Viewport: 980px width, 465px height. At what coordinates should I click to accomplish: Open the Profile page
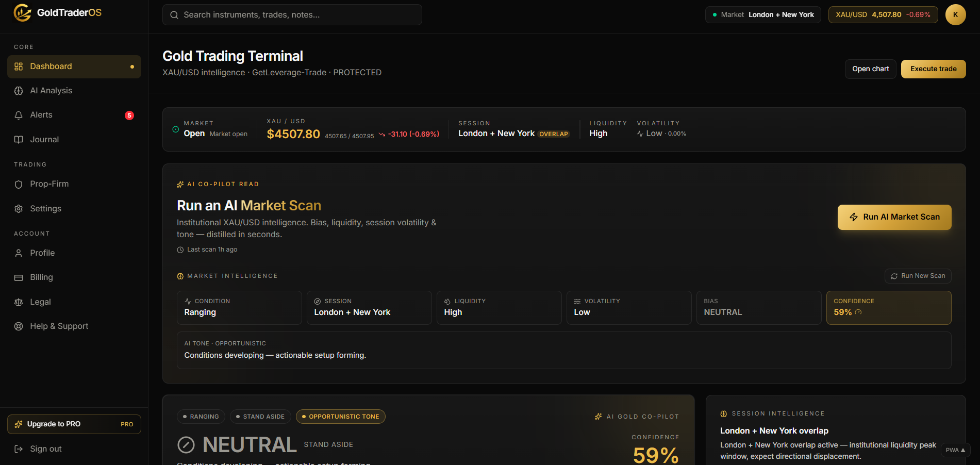(74, 253)
